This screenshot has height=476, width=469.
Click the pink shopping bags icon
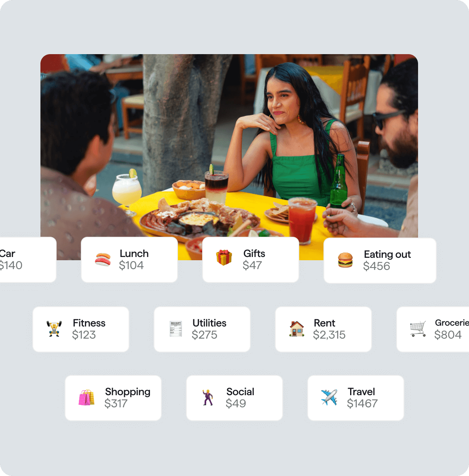(x=86, y=397)
